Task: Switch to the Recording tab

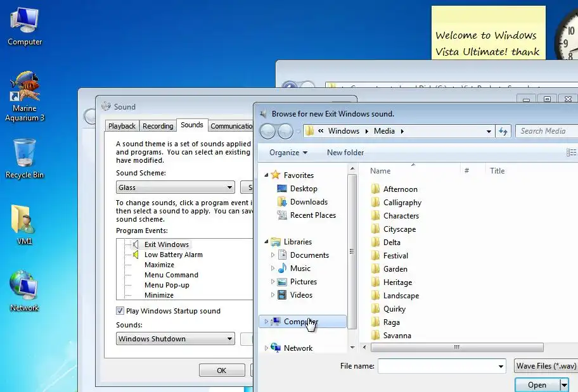Action: tap(158, 126)
